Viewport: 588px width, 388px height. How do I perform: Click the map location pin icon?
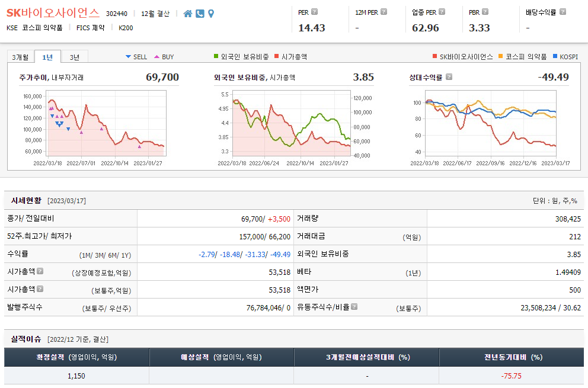[211, 14]
